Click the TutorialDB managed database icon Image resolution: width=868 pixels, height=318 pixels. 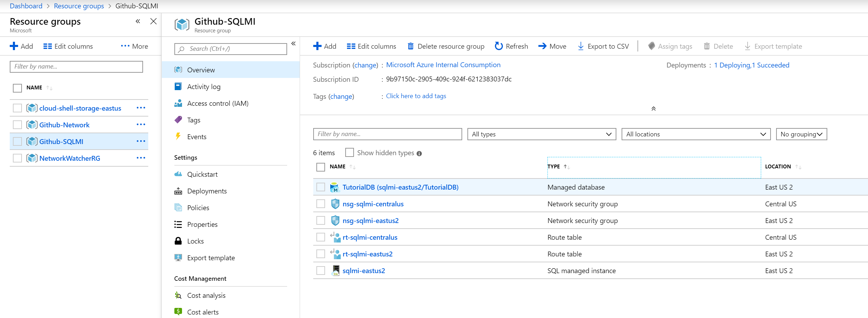coord(335,187)
